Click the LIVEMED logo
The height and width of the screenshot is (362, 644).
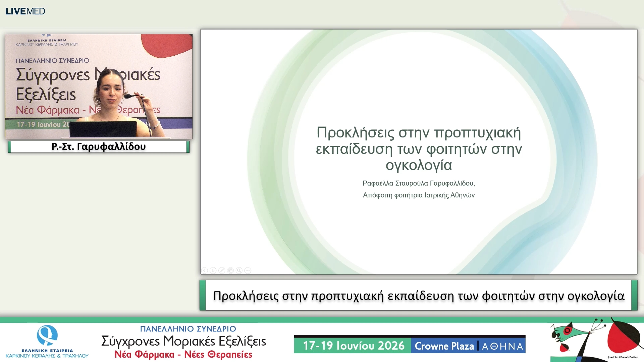25,11
